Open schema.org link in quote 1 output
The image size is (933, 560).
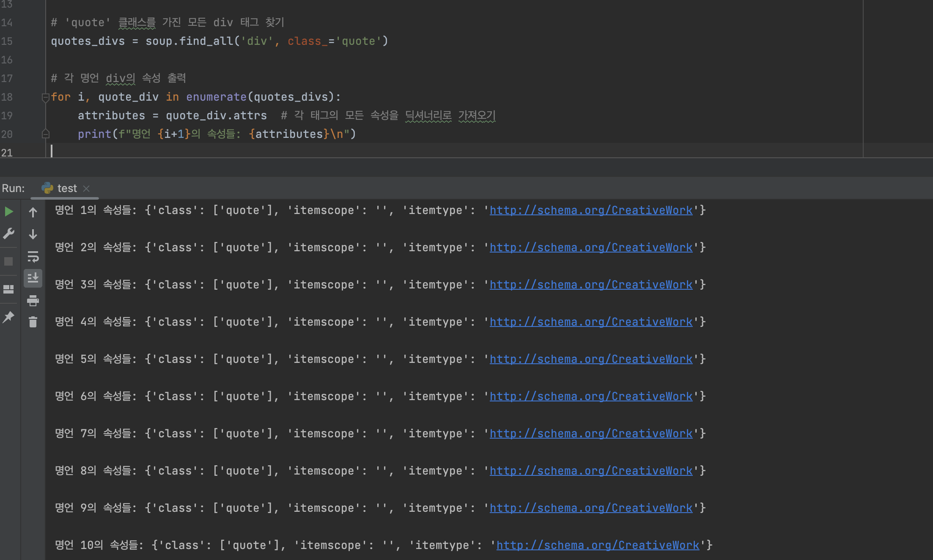coord(591,210)
